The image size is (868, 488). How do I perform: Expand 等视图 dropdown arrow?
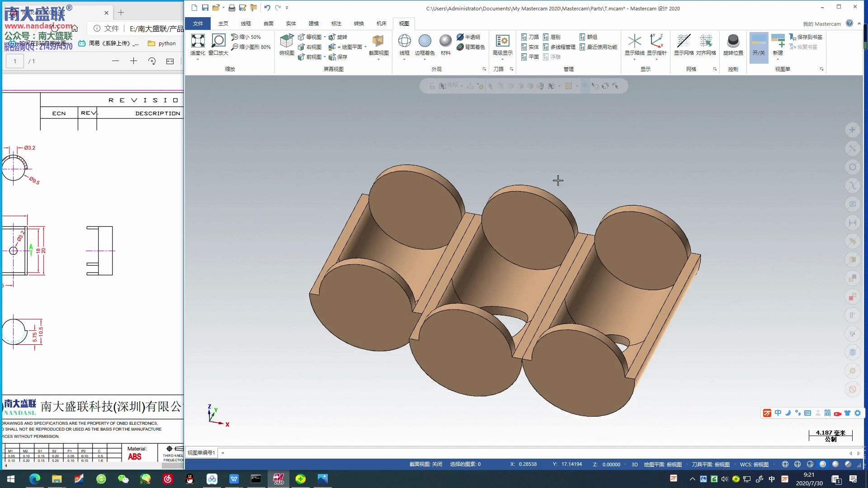[x=325, y=37]
